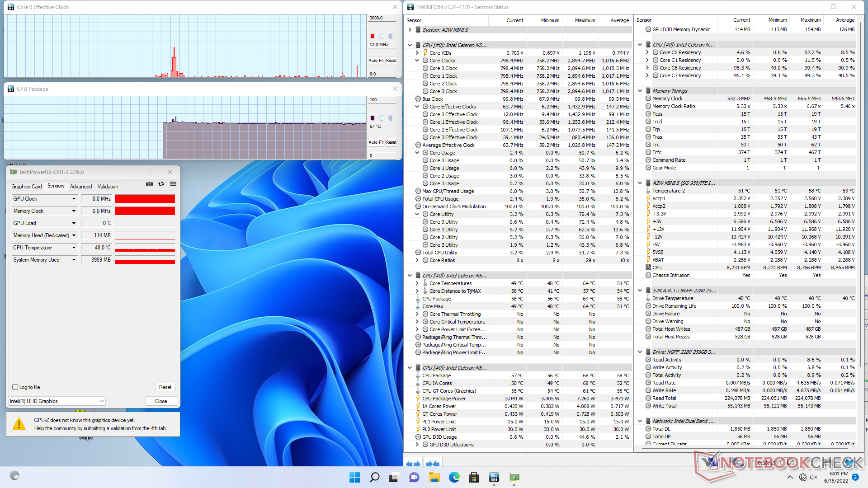Open taskbar Search
The image size is (868, 488).
[x=375, y=477]
